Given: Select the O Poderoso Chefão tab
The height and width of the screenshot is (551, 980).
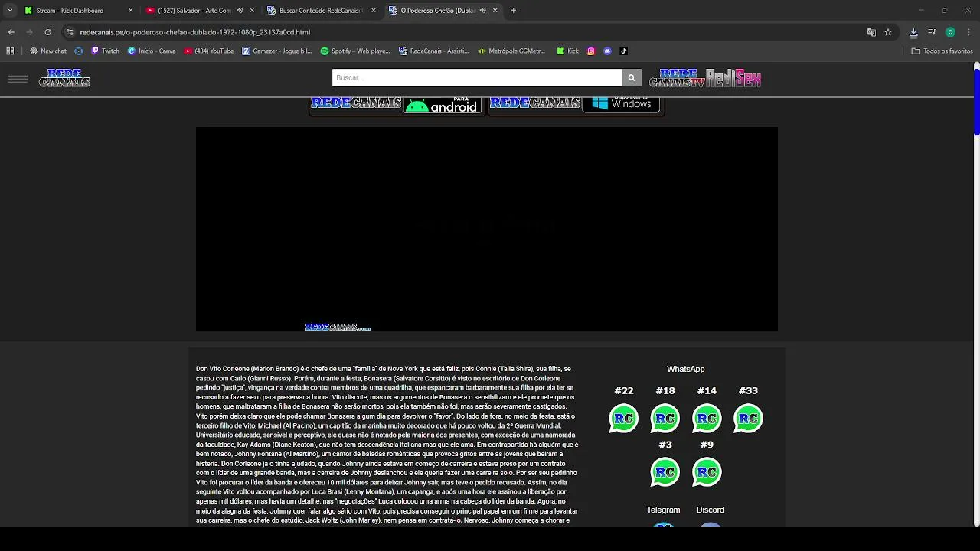Looking at the screenshot, I should (x=443, y=11).
